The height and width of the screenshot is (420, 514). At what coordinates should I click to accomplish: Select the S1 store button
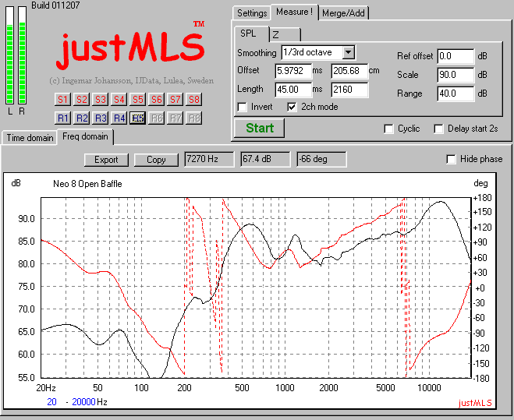click(62, 99)
